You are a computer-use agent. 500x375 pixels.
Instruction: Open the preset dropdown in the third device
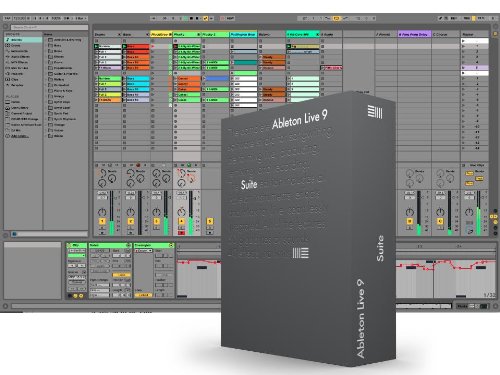143,251
